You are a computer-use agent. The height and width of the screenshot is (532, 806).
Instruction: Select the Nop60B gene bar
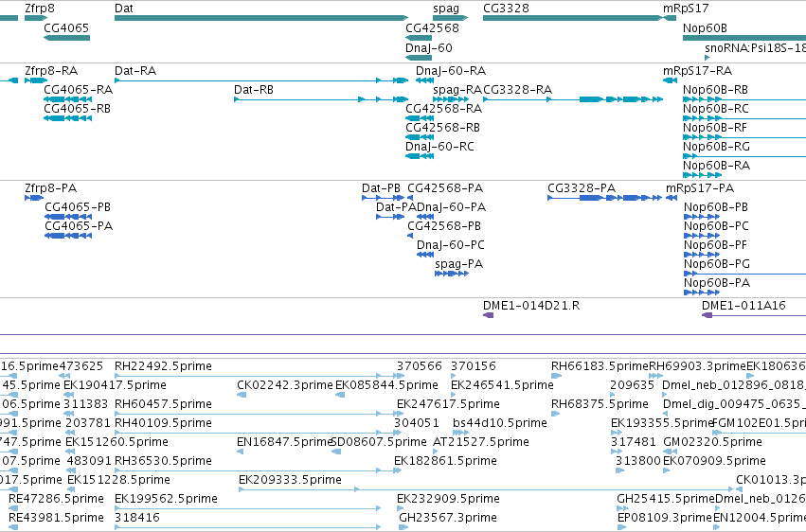pos(744,38)
